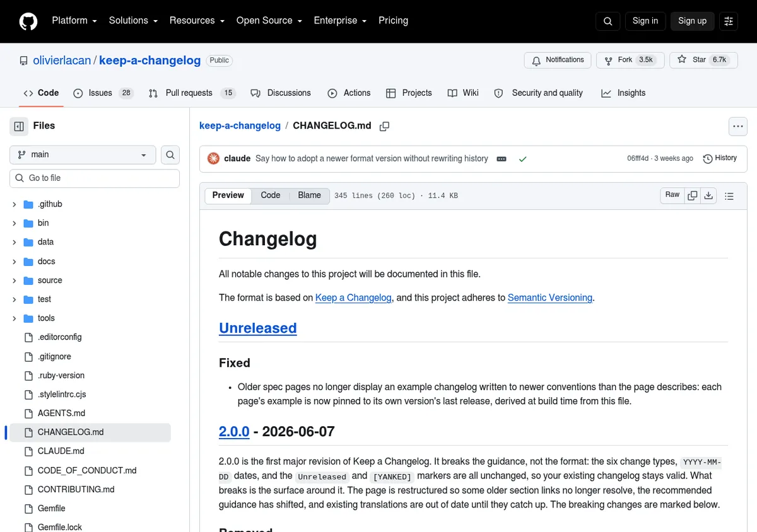Click the Sign in button
This screenshot has height=532, width=757.
click(645, 21)
